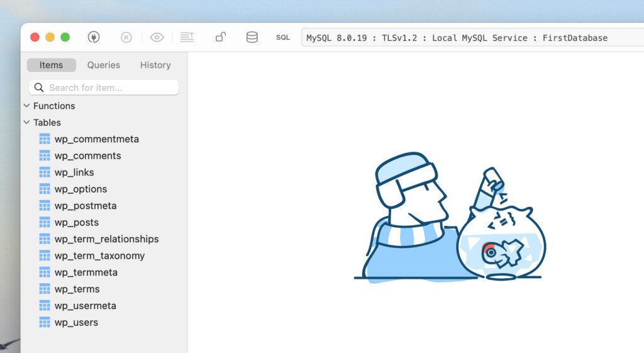The image size is (644, 353).
Task: Switch to the Queries tab
Action: [x=104, y=65]
